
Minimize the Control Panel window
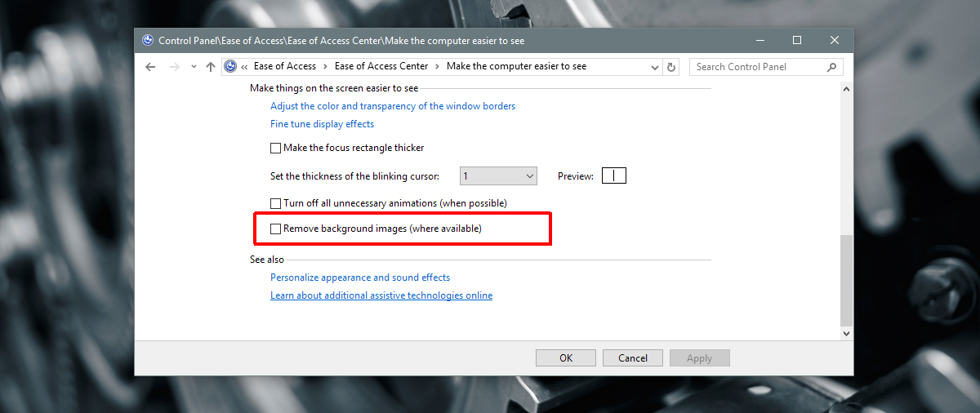pos(759,40)
